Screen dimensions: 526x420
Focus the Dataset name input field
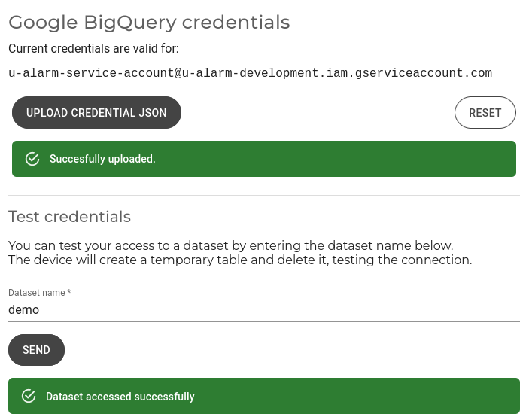point(263,309)
